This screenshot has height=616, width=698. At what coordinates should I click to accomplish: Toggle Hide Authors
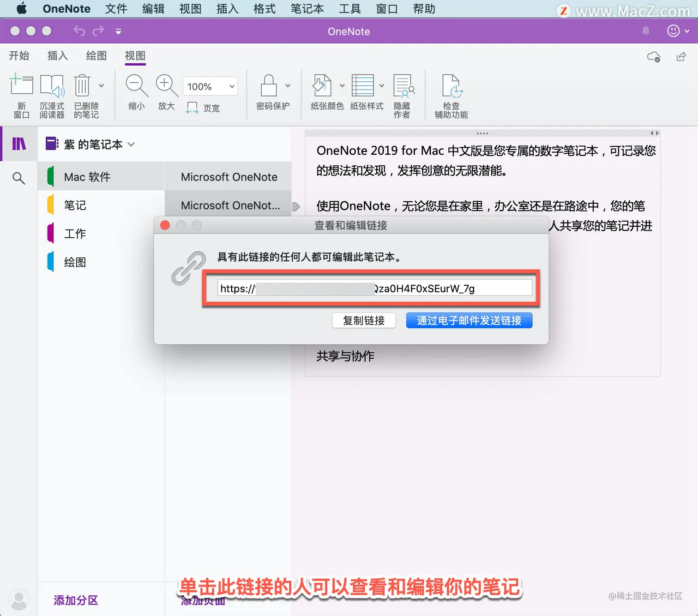pyautogui.click(x=403, y=96)
